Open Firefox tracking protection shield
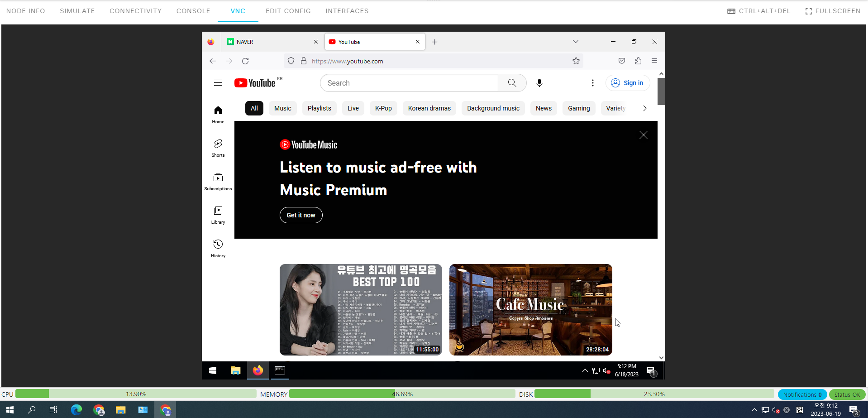The image size is (868, 418). (291, 61)
